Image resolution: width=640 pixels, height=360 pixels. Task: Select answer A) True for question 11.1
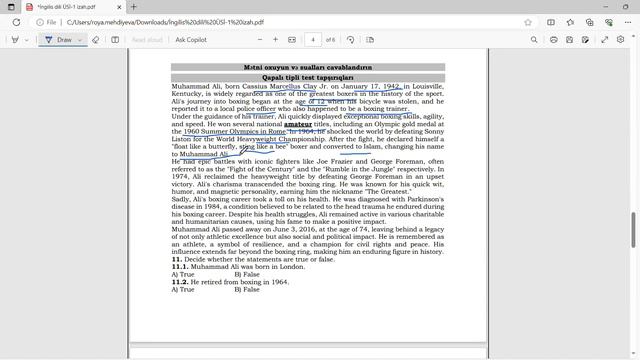click(x=183, y=274)
